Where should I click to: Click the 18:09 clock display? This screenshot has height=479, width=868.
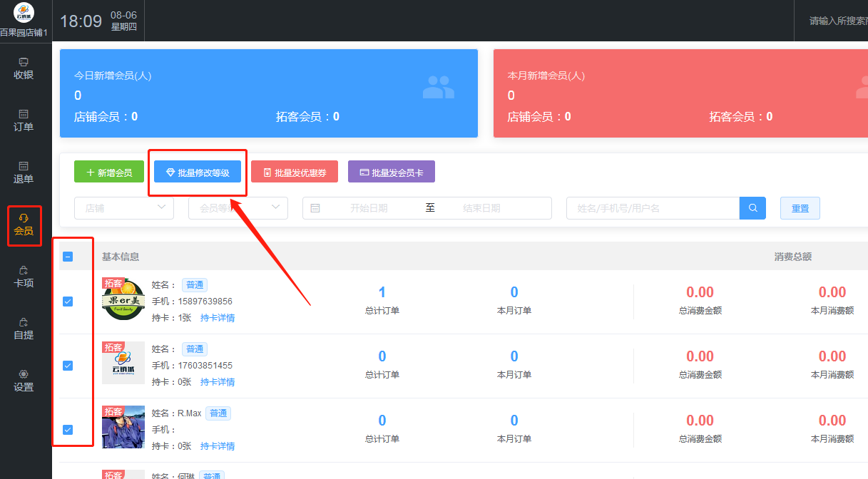(x=81, y=21)
